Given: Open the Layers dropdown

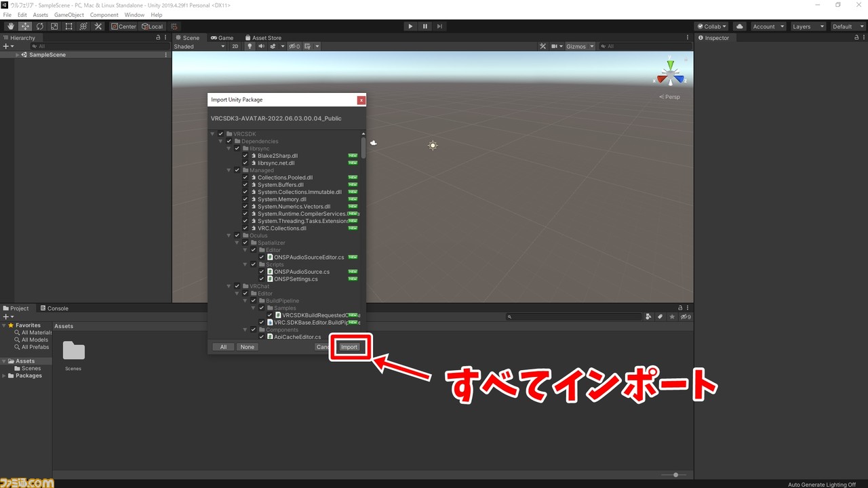Looking at the screenshot, I should [x=808, y=26].
